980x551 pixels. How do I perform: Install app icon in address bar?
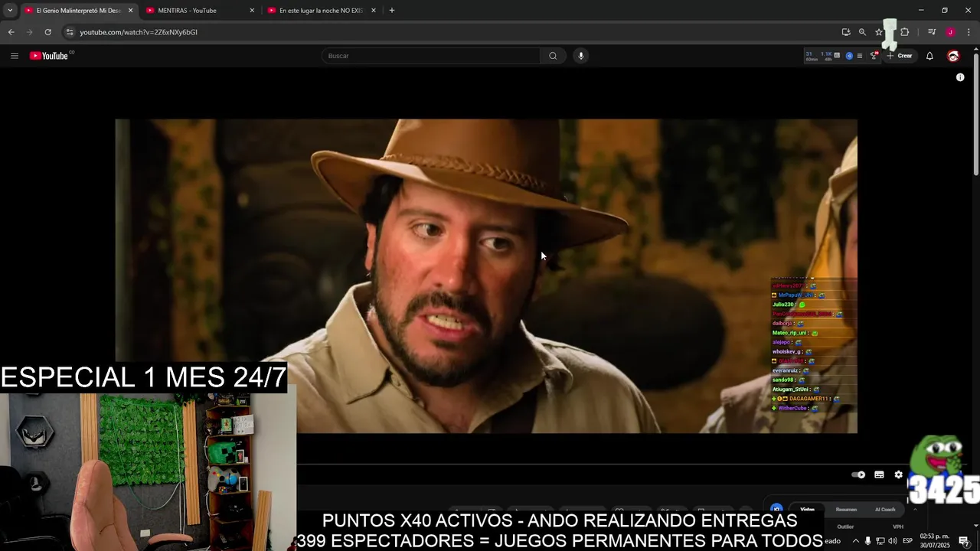pos(845,32)
